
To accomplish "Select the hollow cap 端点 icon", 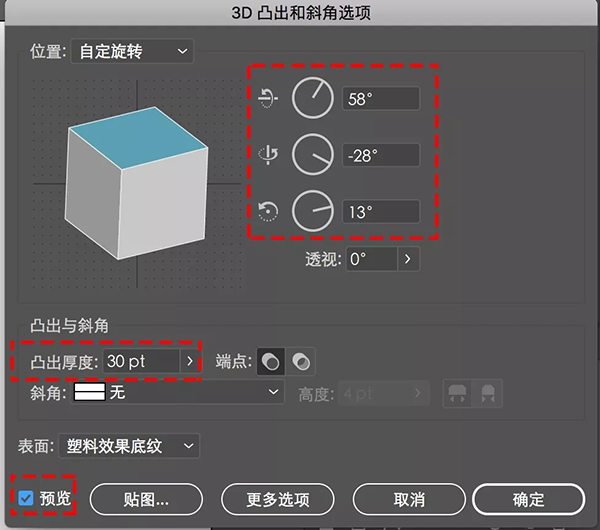I will pos(301,361).
